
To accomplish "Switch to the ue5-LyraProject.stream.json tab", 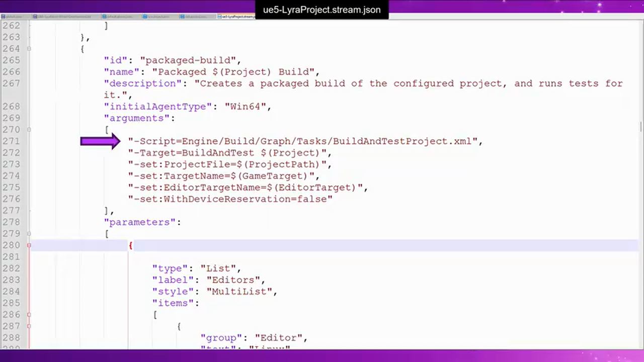I will (237, 17).
